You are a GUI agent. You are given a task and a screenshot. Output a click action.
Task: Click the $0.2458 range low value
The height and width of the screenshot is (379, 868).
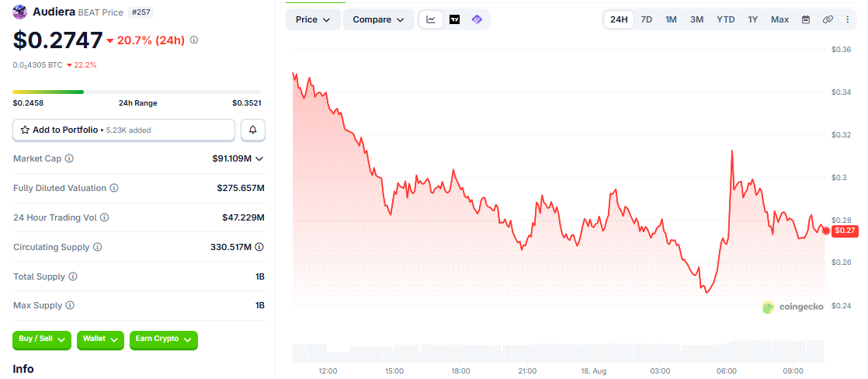pyautogui.click(x=28, y=103)
